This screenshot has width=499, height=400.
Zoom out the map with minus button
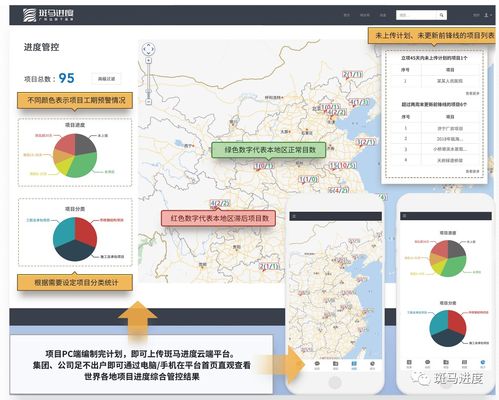[149, 102]
